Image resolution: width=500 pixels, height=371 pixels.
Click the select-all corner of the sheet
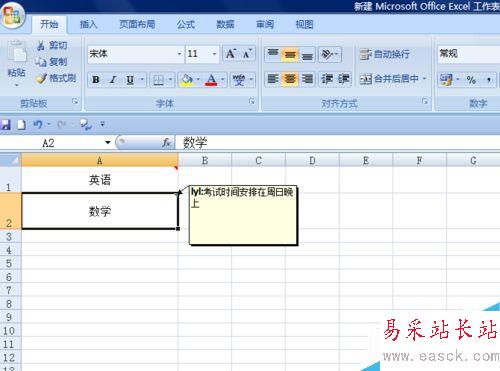coord(10,161)
